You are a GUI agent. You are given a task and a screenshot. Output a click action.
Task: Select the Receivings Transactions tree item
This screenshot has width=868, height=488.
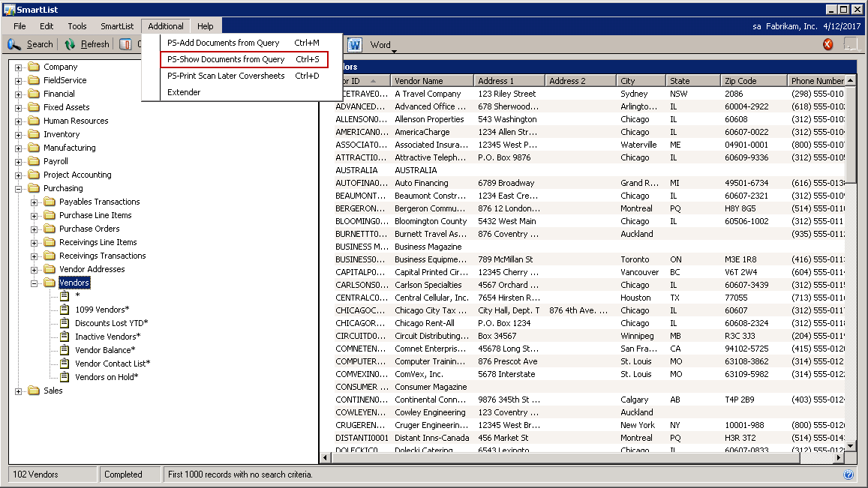(103, 256)
